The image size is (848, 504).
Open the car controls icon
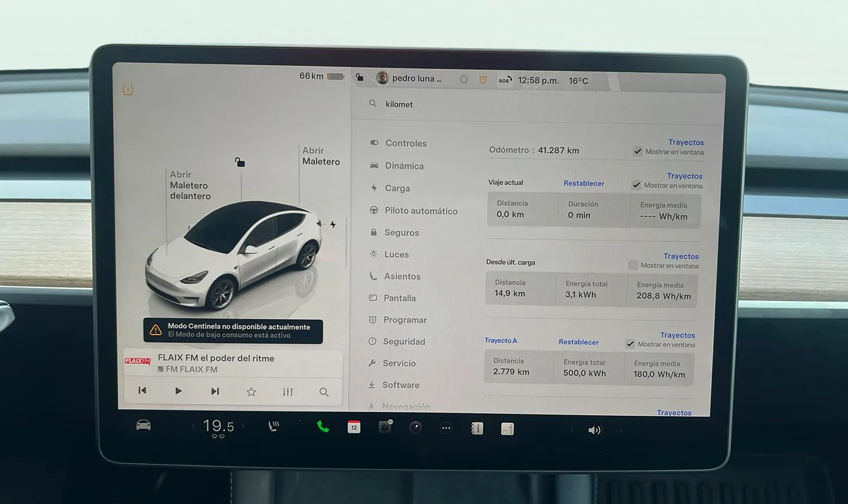(x=143, y=426)
